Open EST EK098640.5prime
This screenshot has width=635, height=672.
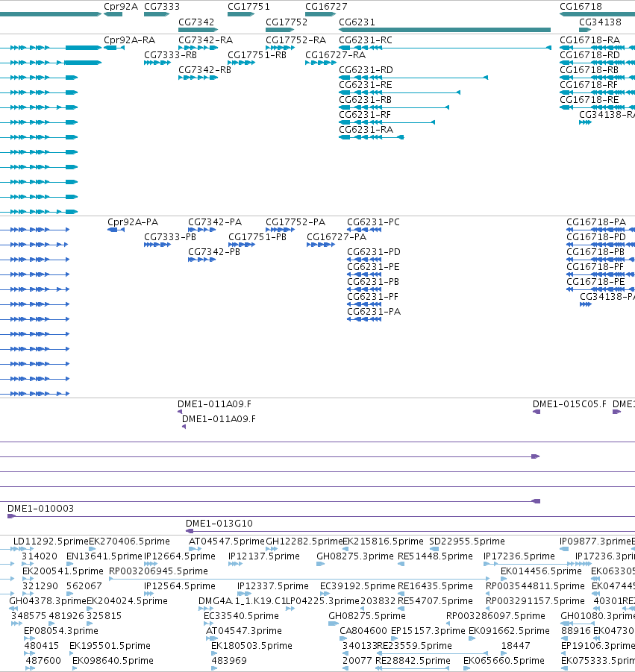coord(113,660)
